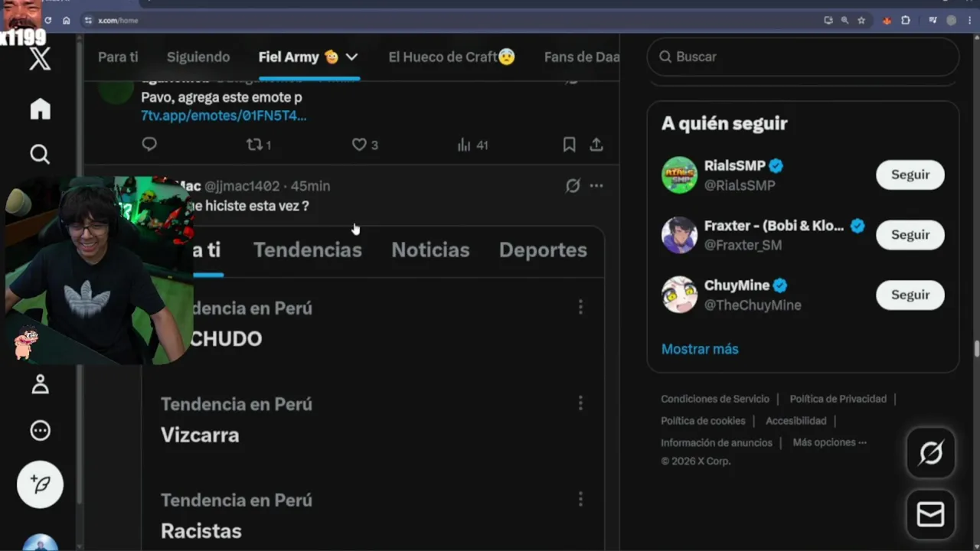
Task: Open the Fraxter profile avatar
Action: click(679, 234)
